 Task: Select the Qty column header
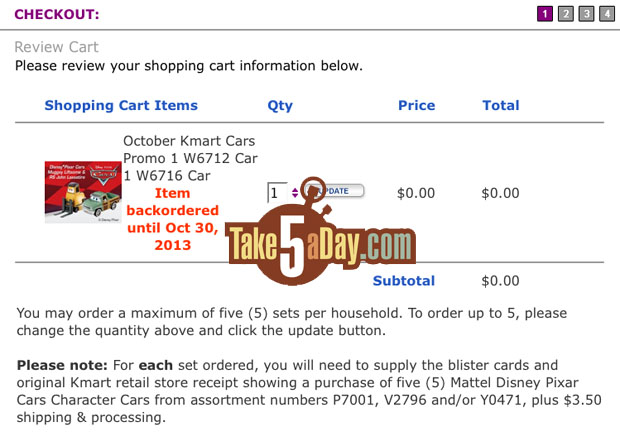click(x=280, y=106)
